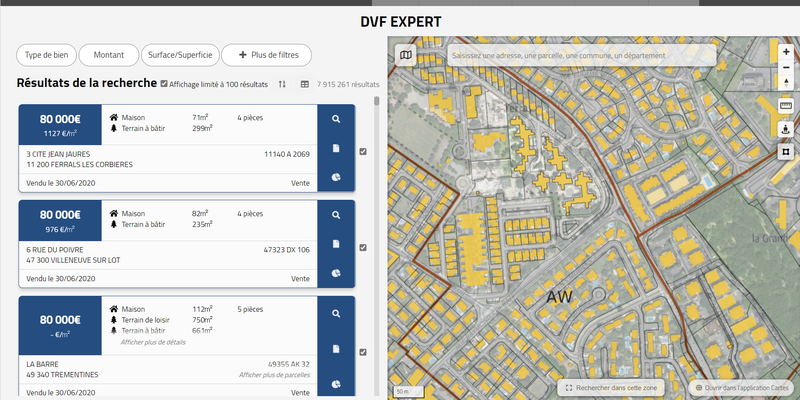Pie chart icon on 3 Cite Jean Jaures card
The width and height of the screenshot is (800, 400).
point(336,178)
